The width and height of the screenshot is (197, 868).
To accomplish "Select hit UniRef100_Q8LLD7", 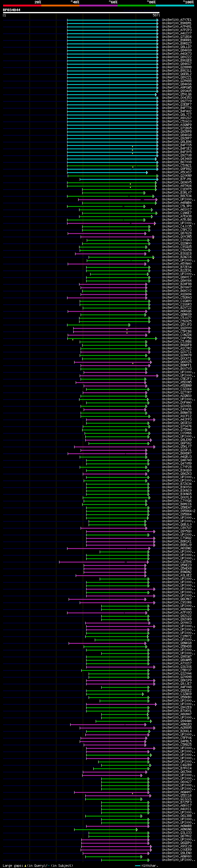I will (176, 47).
